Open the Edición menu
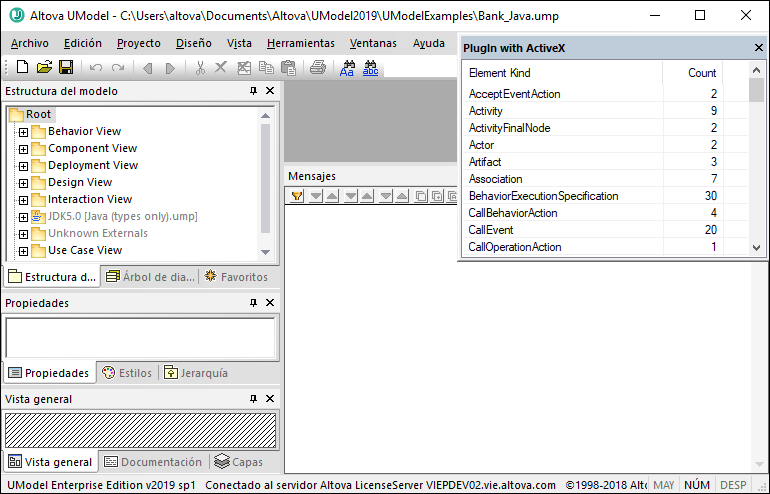The height and width of the screenshot is (494, 770). pos(82,43)
